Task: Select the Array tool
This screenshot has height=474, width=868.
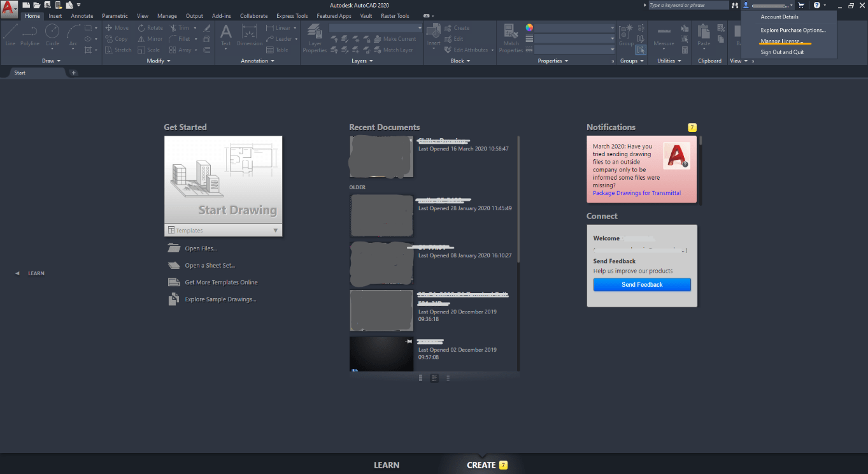Action: [180, 50]
